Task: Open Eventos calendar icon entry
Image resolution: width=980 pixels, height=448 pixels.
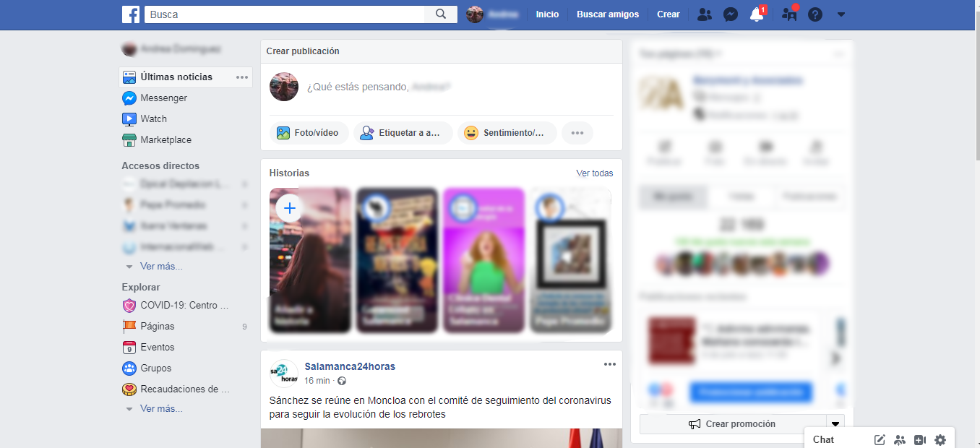Action: click(157, 347)
